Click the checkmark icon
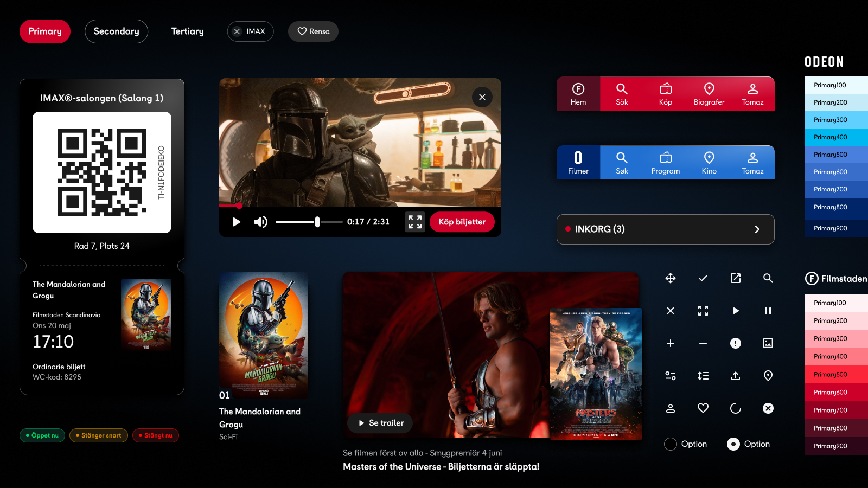Image resolution: width=868 pixels, height=488 pixels. tap(703, 278)
